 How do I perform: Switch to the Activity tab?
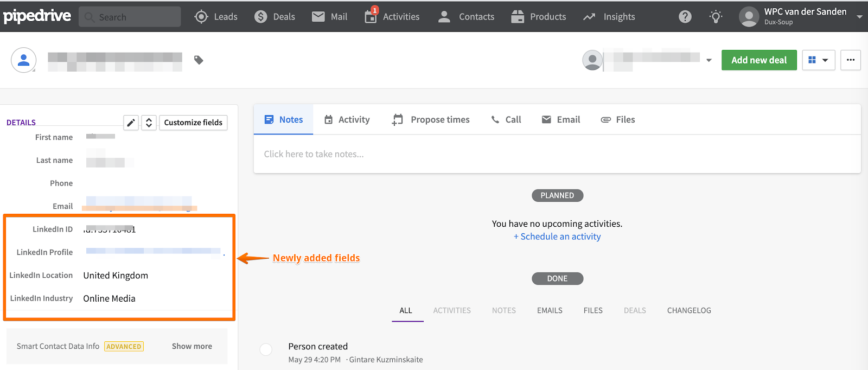coord(347,119)
